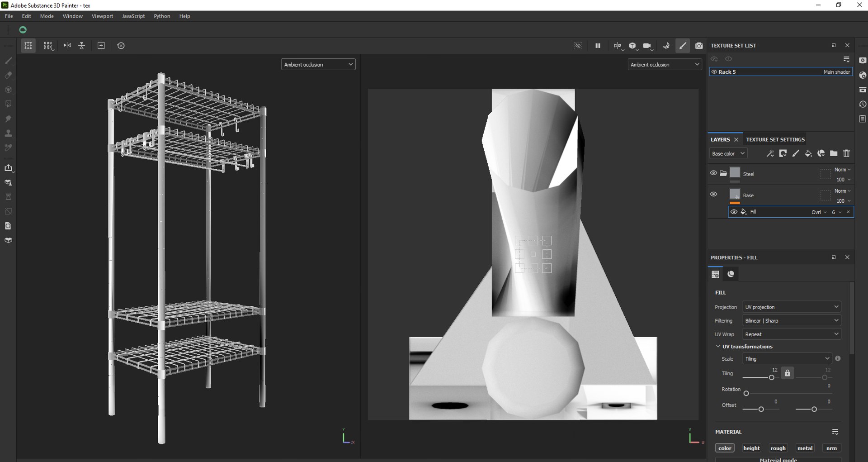Select the Clone stamp tool
868x462 pixels.
[x=8, y=133]
